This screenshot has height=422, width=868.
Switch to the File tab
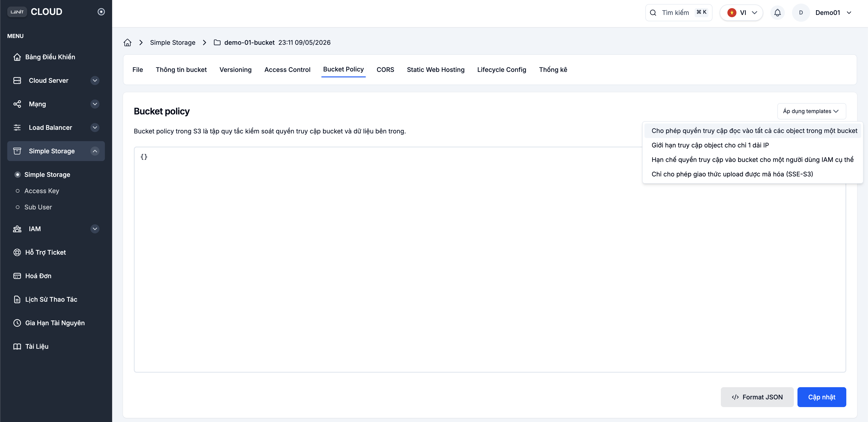click(137, 70)
